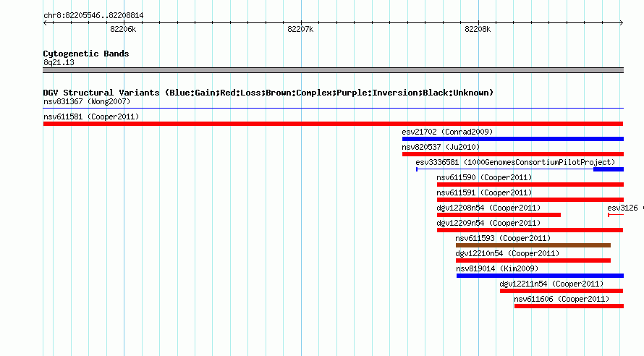The width and height of the screenshot is (644, 356).
Task: Select the red dgv12210n54 loss bar
Action: tap(533, 260)
